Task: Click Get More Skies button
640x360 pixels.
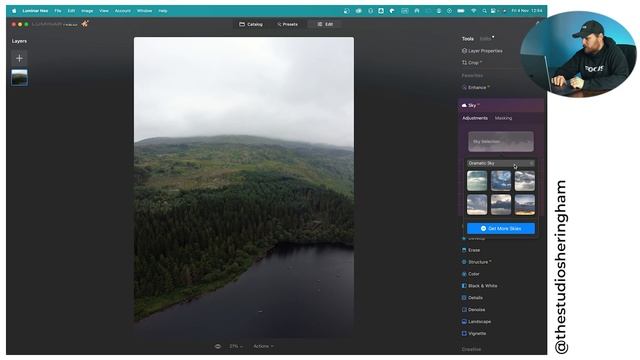Action: (501, 229)
